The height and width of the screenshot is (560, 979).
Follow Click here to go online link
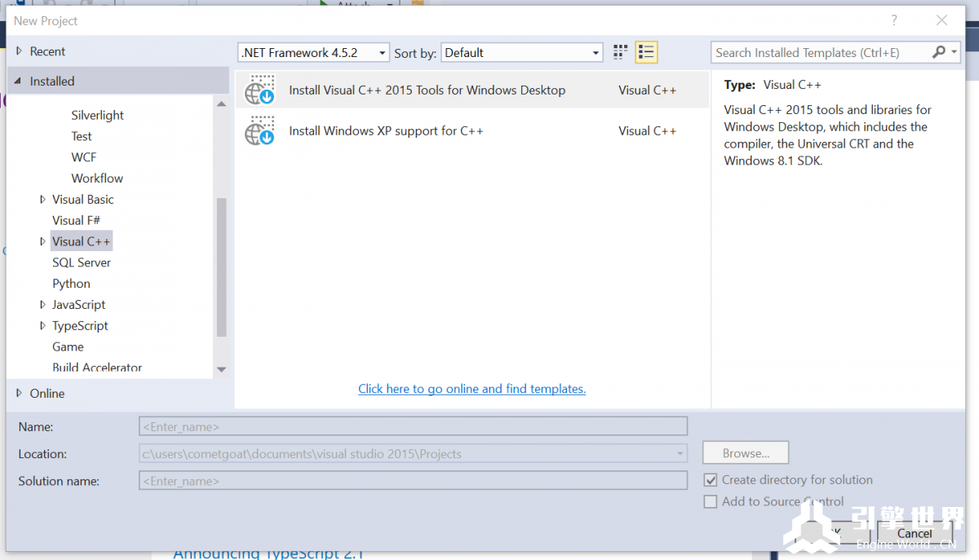pyautogui.click(x=472, y=389)
